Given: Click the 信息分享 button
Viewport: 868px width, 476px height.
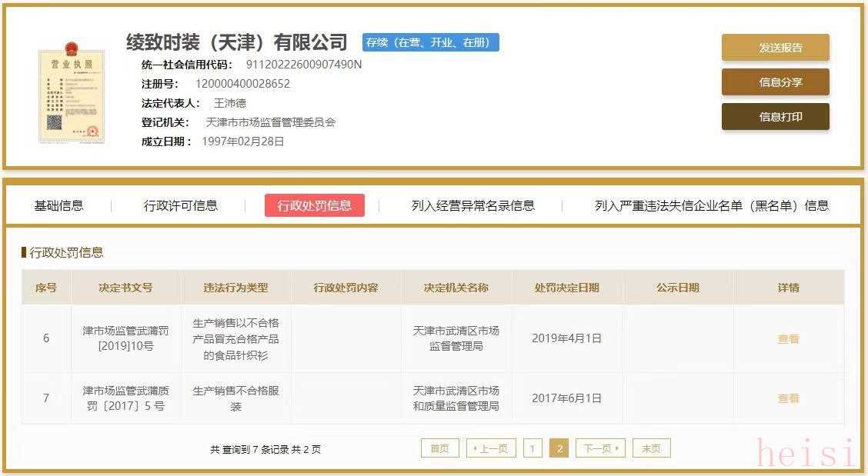Looking at the screenshot, I should pos(775,82).
